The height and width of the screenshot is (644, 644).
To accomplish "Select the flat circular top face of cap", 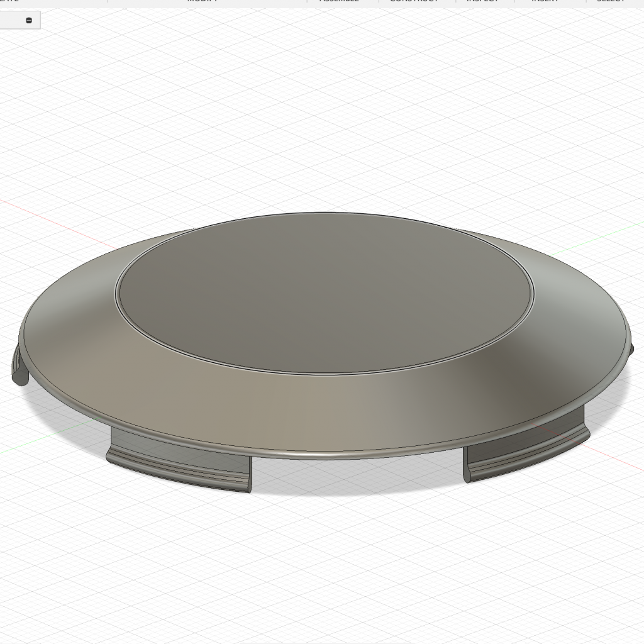I will (x=324, y=292).
